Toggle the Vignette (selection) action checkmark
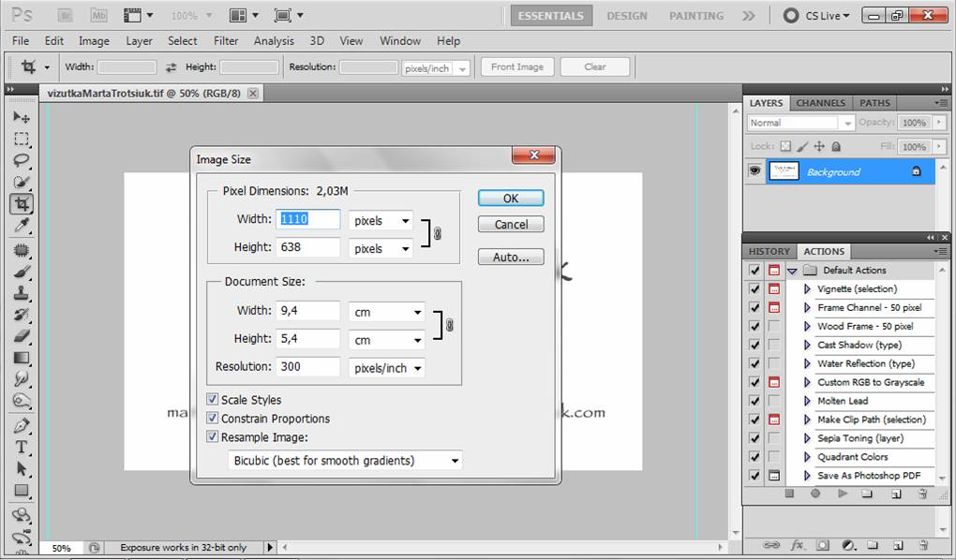The width and height of the screenshot is (956, 560). pyautogui.click(x=754, y=288)
